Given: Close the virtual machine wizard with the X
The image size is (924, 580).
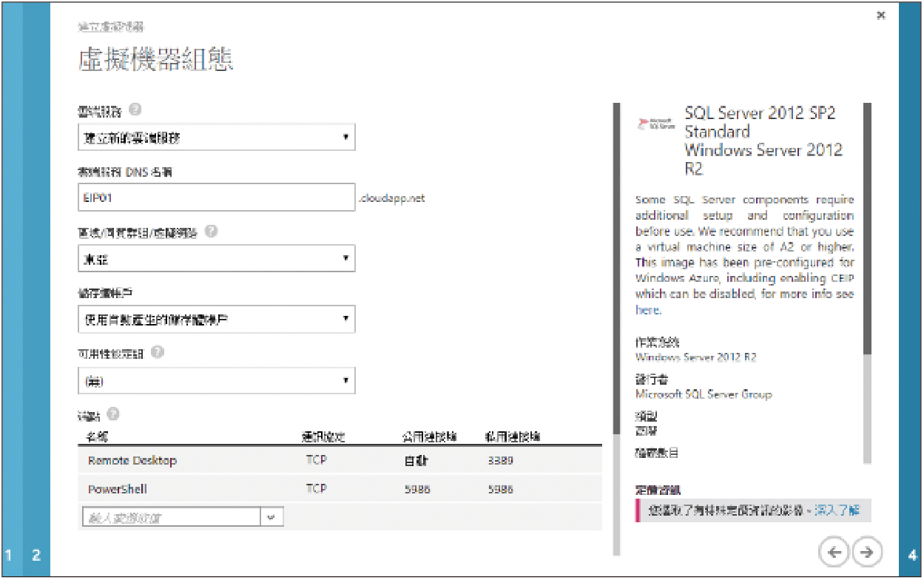Looking at the screenshot, I should click(x=880, y=15).
